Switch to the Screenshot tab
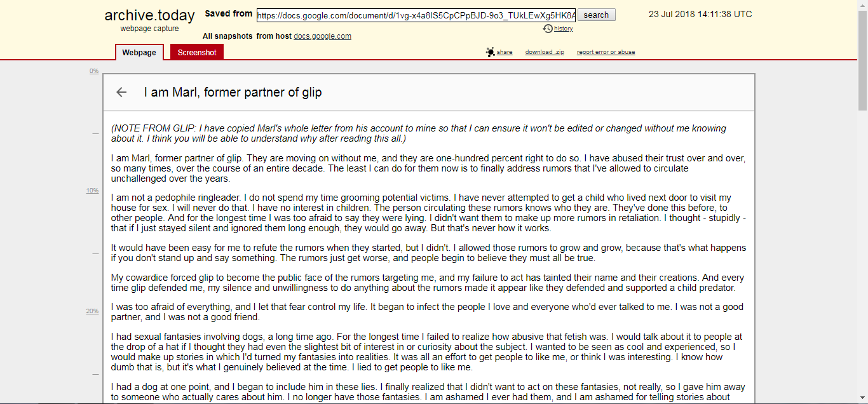 click(197, 53)
